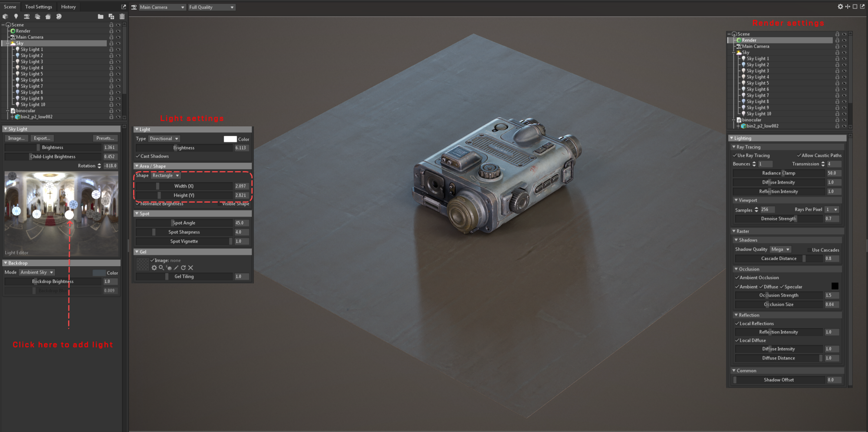Image resolution: width=868 pixels, height=432 pixels.
Task: Click the add camera icon in toolbar
Action: [x=26, y=16]
